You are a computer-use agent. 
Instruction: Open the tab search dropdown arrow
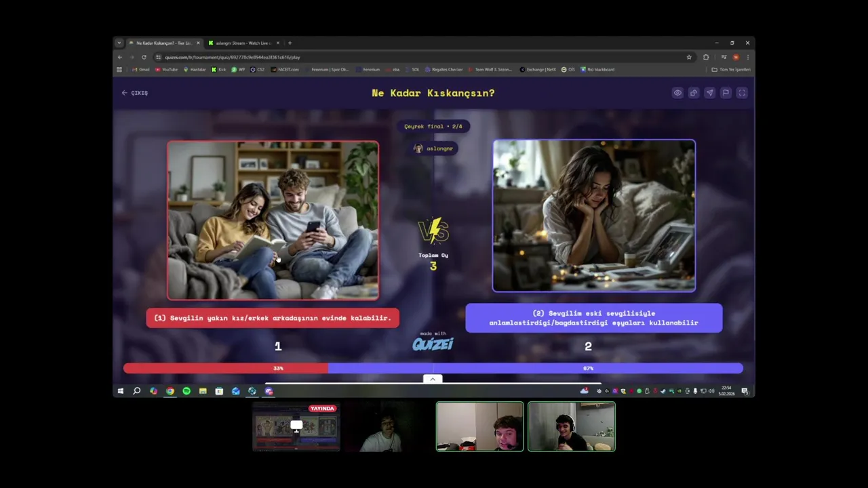119,43
